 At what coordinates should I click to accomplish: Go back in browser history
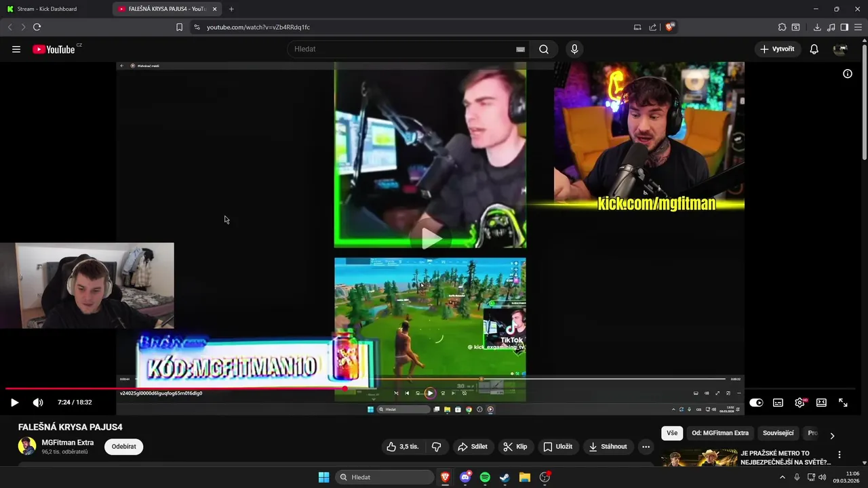(9, 27)
